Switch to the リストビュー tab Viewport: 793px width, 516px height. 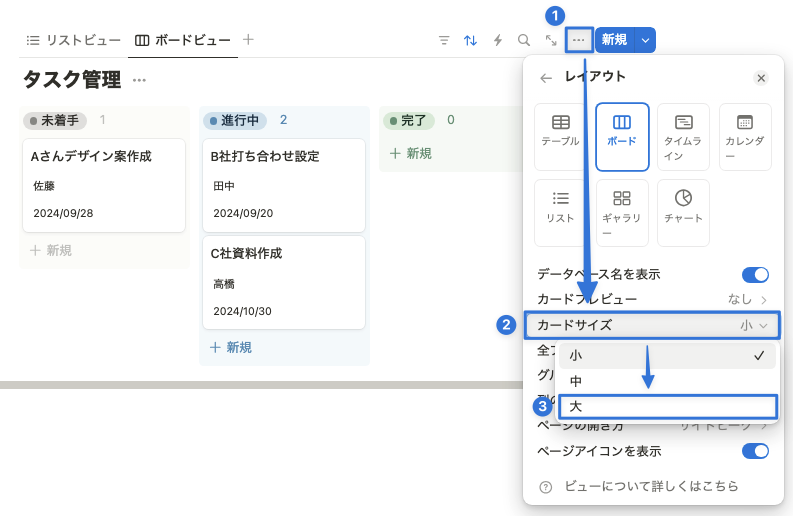(x=73, y=40)
